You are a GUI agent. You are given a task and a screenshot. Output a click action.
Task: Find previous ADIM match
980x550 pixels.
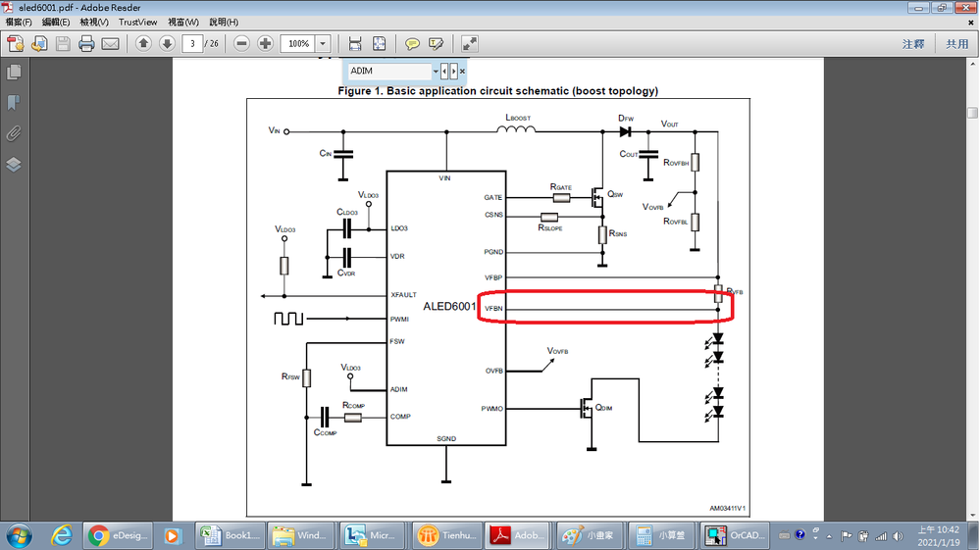(444, 72)
